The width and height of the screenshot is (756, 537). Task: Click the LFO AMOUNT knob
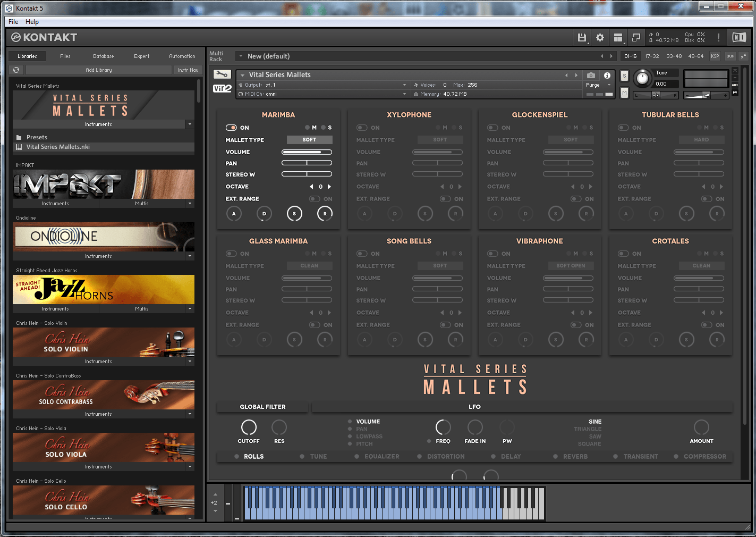point(701,427)
